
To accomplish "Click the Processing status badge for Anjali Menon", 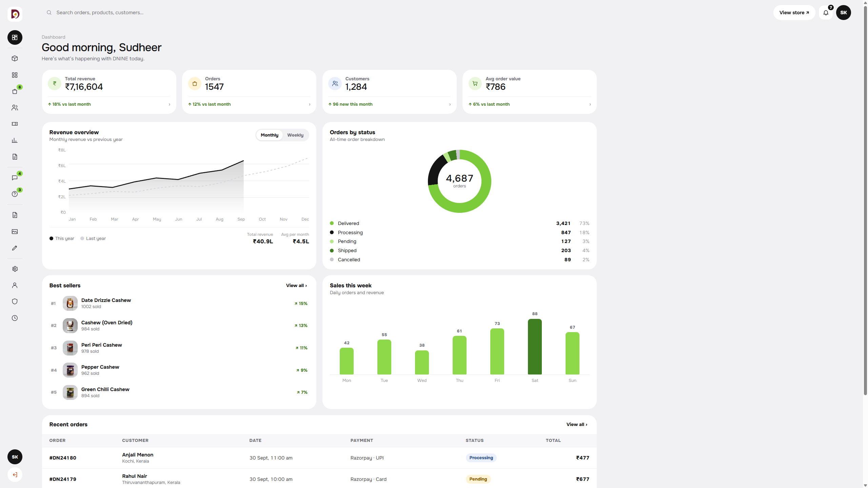I will pyautogui.click(x=481, y=458).
